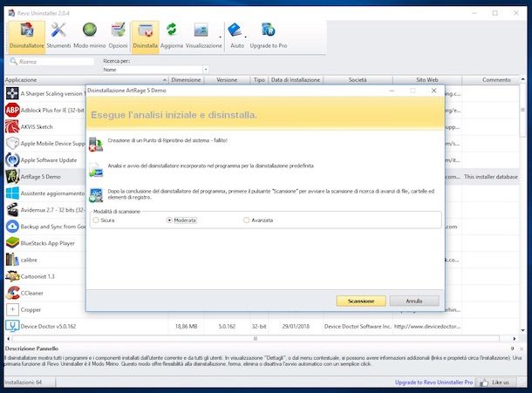This screenshot has width=532, height=393.
Task: Click the Annulla button
Action: click(414, 301)
